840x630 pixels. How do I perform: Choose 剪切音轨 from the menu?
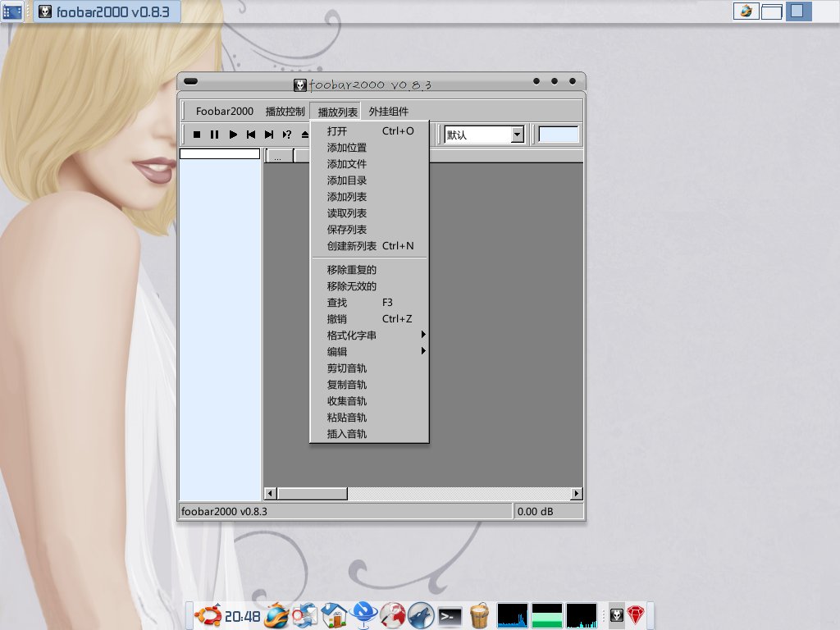(370, 368)
